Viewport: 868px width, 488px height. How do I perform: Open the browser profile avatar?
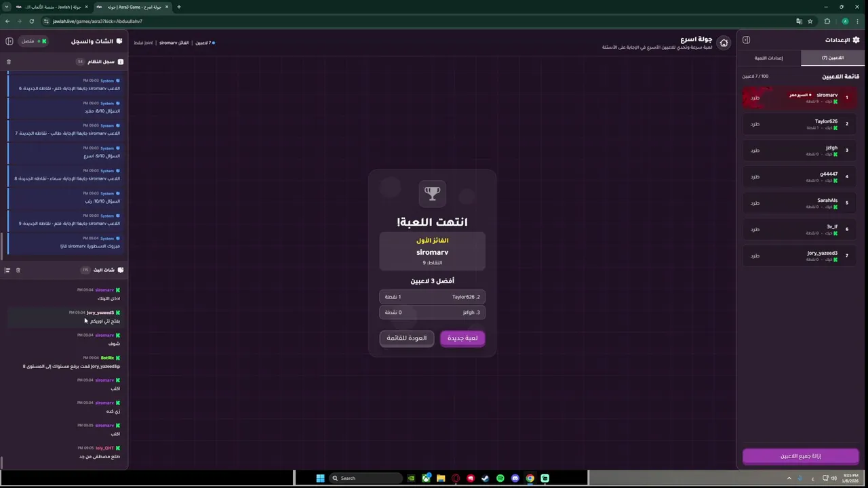coord(845,21)
